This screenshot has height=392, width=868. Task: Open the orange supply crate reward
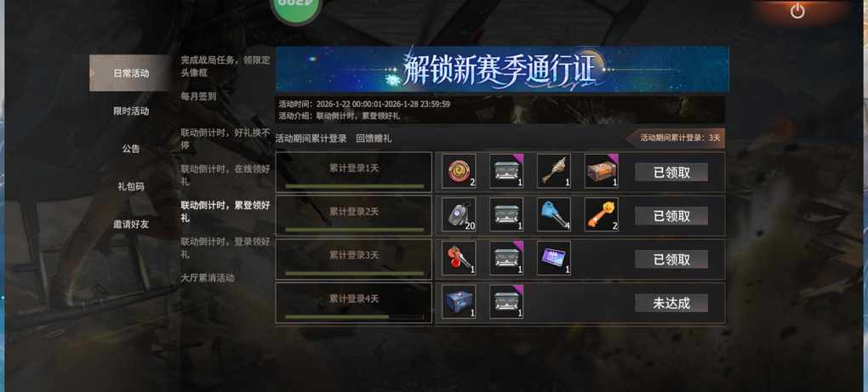pyautogui.click(x=602, y=172)
